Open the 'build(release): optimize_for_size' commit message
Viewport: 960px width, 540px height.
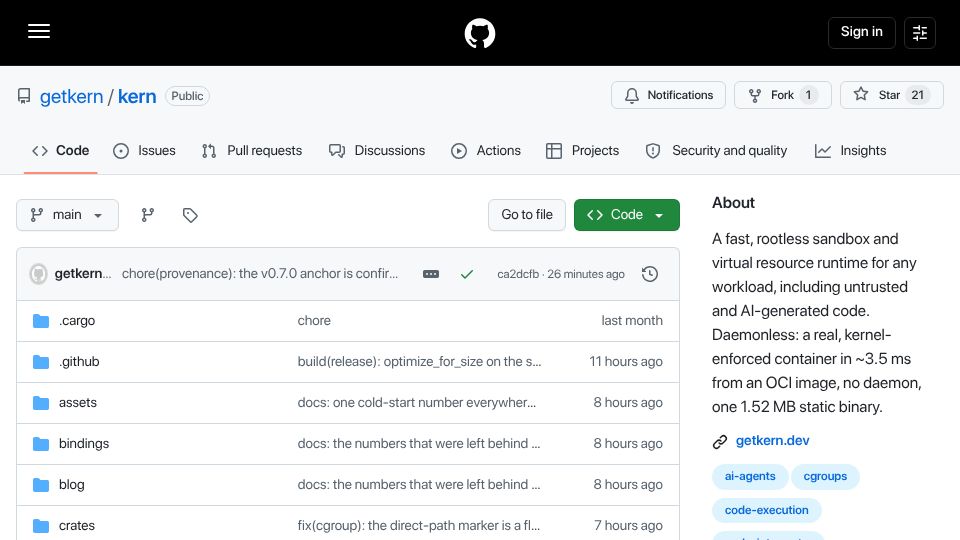(x=419, y=362)
